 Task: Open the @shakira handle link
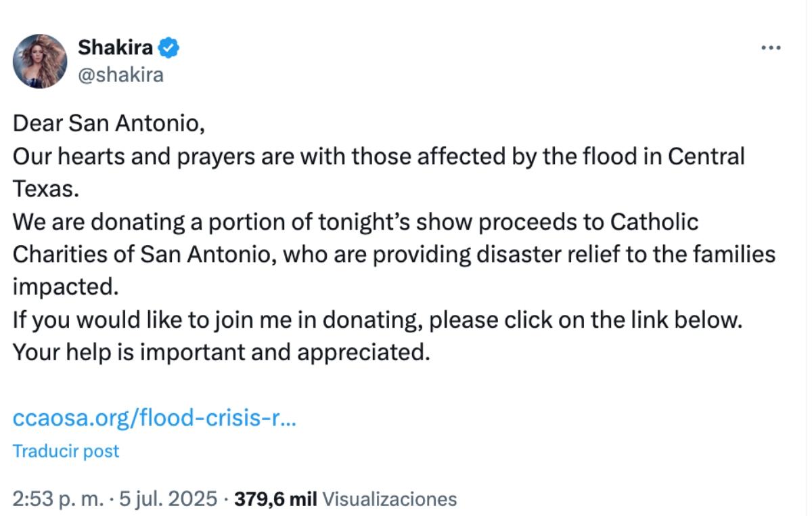click(x=120, y=75)
